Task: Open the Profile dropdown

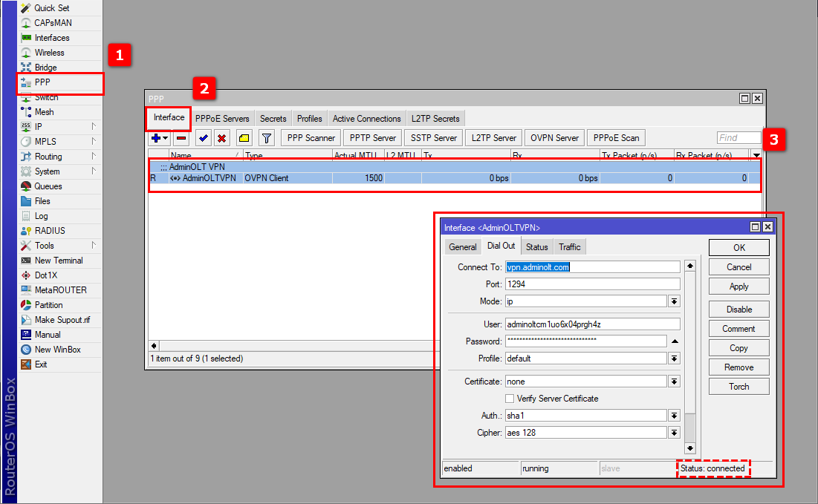Action: 674,359
